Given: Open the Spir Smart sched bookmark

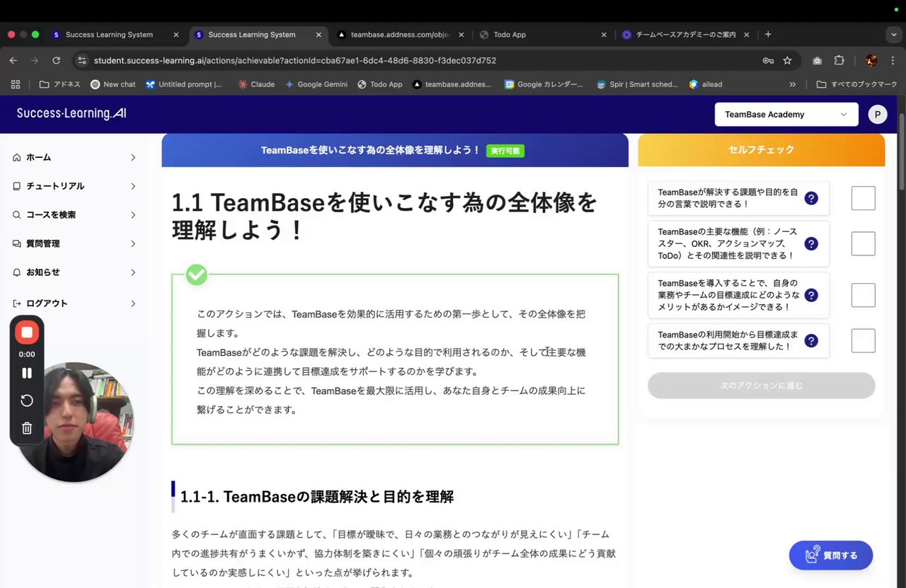Looking at the screenshot, I should coord(637,84).
